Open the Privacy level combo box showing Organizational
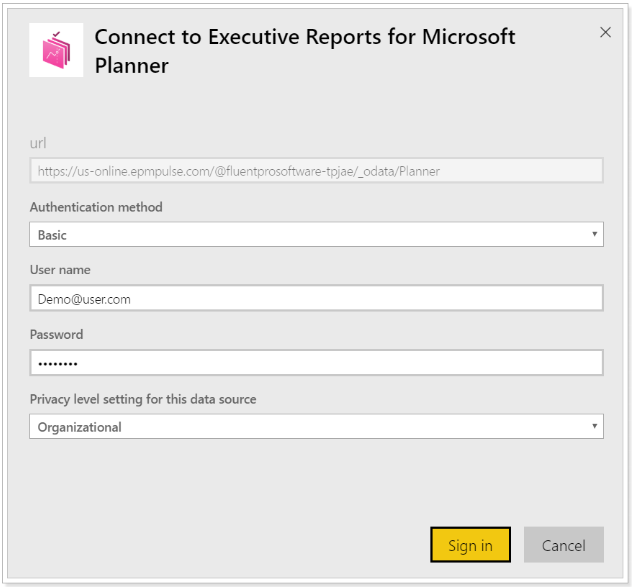The height and width of the screenshot is (588, 634). click(316, 426)
